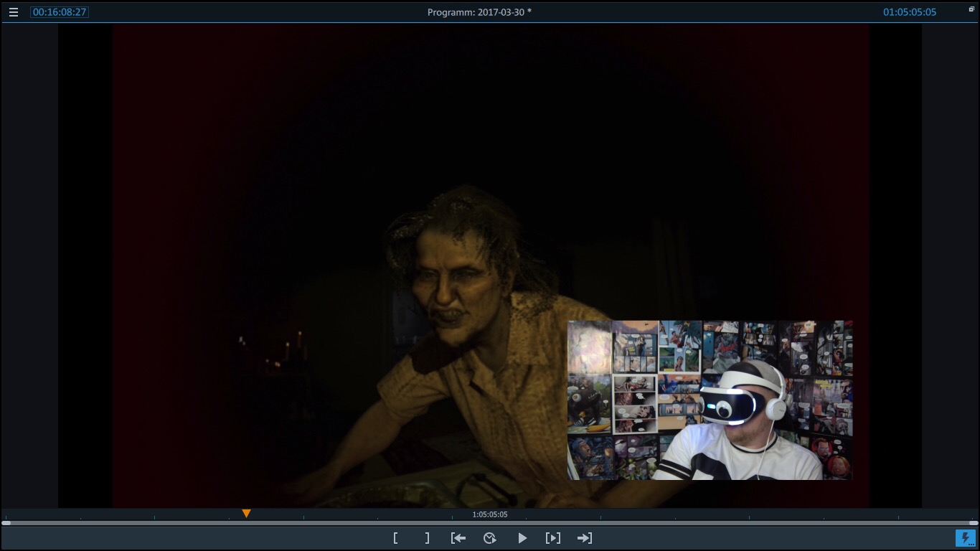Click the 1:05:05:05 label on the time ruler
Viewport: 980px width, 551px height.
tap(490, 514)
